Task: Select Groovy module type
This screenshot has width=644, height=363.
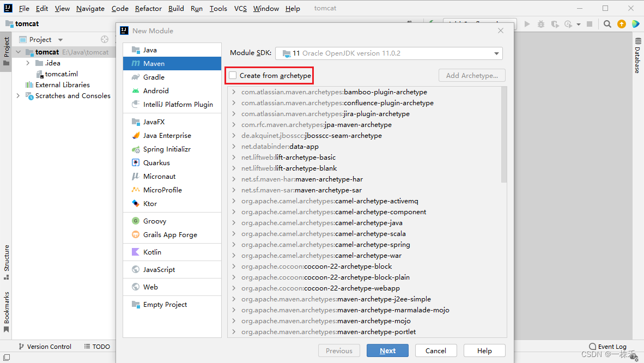Action: pos(172,221)
